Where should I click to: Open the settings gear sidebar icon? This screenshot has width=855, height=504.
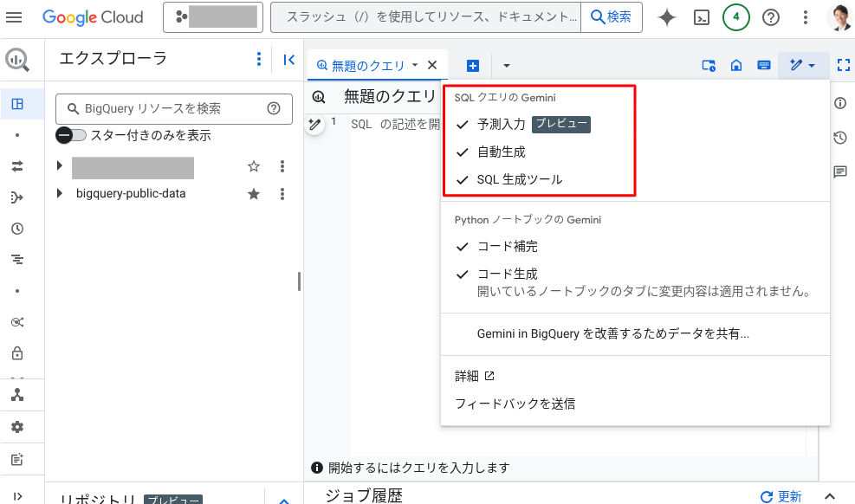click(x=17, y=427)
